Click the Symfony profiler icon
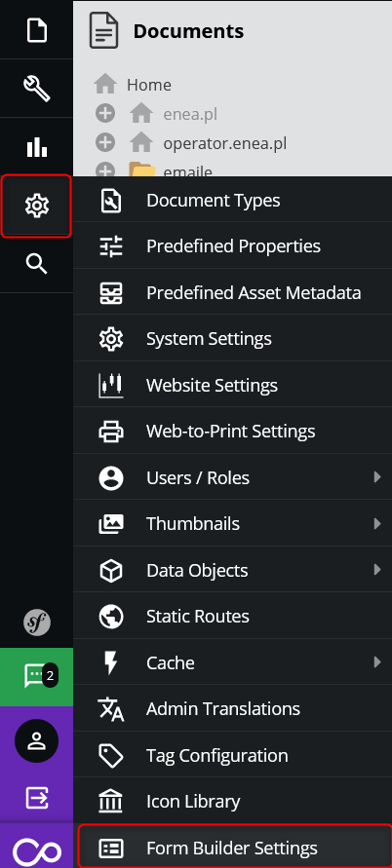 pos(37,623)
